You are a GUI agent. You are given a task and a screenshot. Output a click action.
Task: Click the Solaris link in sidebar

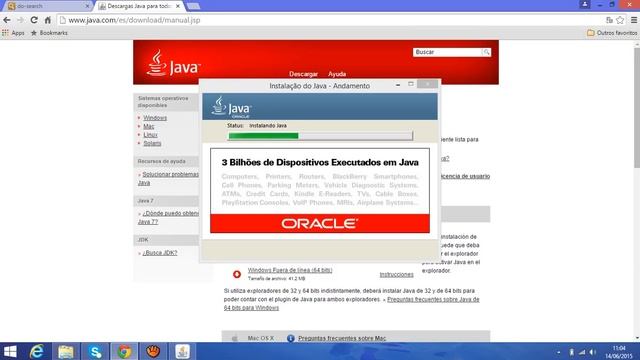[152, 143]
